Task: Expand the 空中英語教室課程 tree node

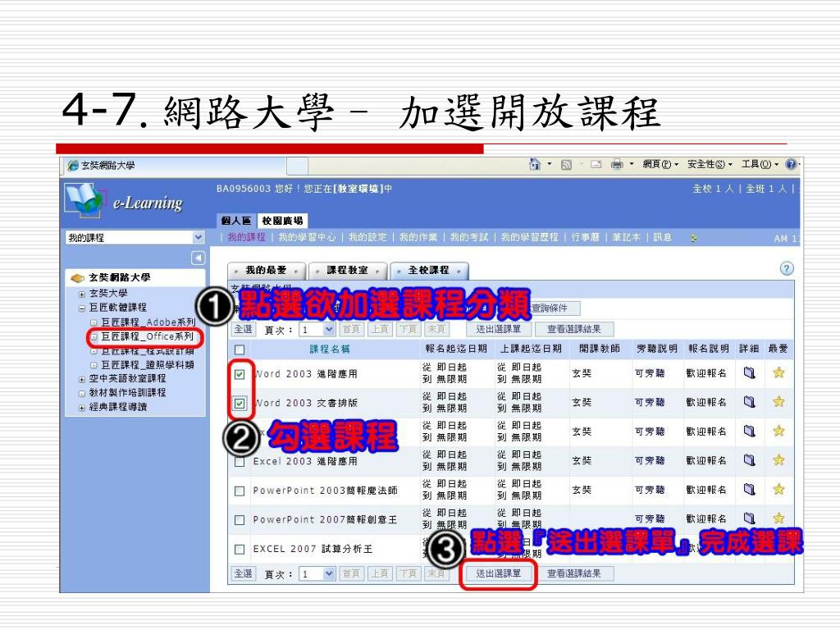Action: pyautogui.click(x=81, y=379)
